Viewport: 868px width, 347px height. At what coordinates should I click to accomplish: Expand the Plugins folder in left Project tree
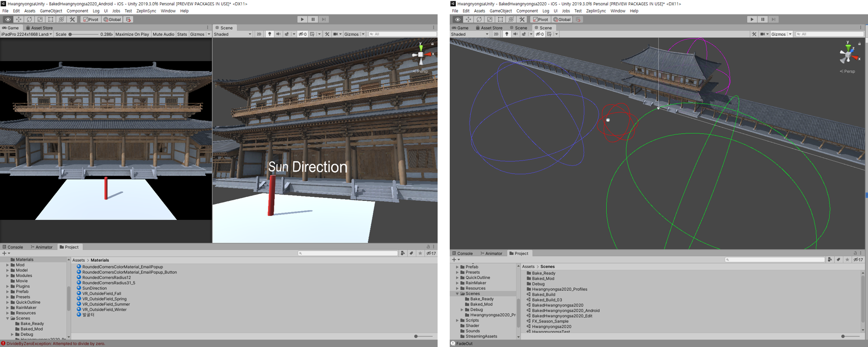click(x=8, y=286)
